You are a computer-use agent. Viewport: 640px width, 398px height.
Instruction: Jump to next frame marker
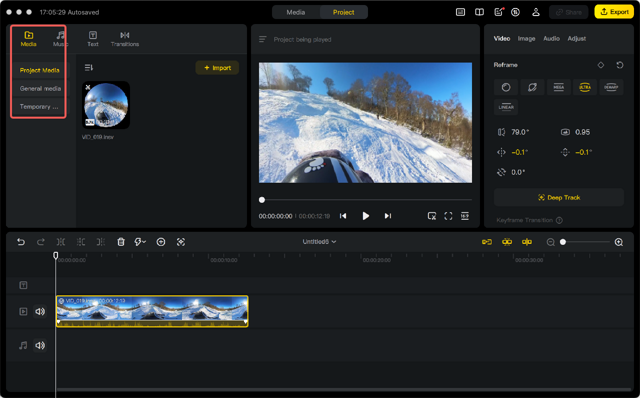[388, 216]
